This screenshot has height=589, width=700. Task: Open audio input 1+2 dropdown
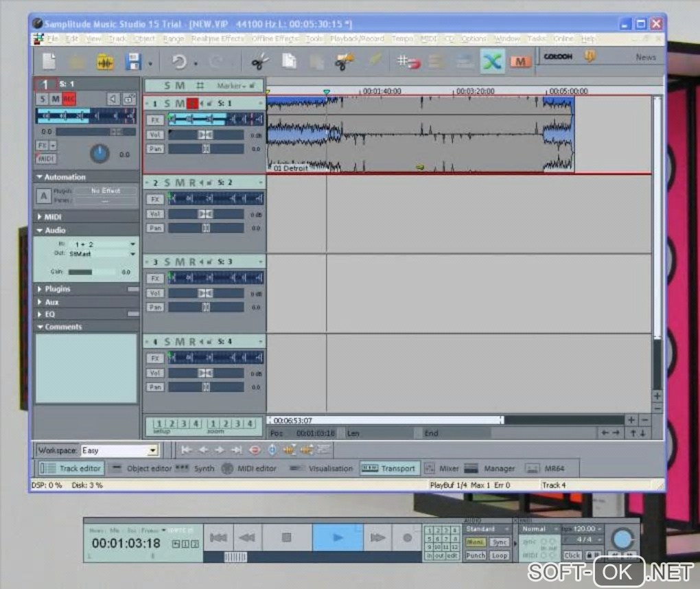tap(132, 244)
